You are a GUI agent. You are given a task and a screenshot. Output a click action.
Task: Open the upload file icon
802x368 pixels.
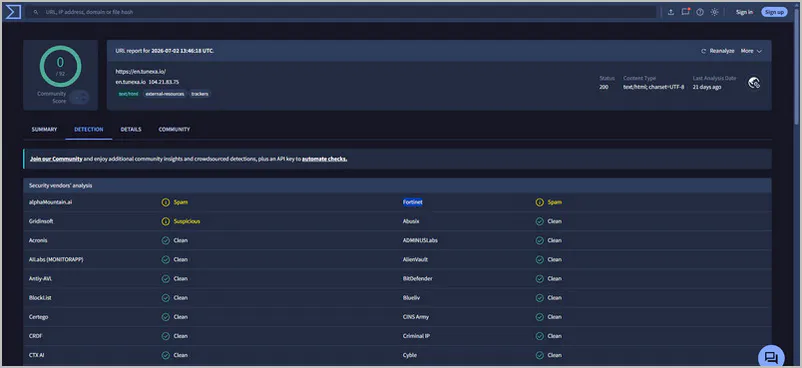(671, 12)
